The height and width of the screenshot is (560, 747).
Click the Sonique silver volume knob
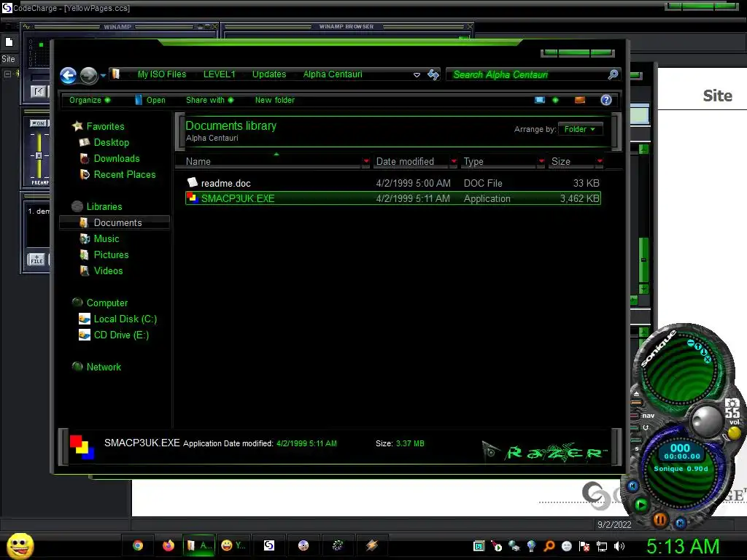click(x=706, y=421)
